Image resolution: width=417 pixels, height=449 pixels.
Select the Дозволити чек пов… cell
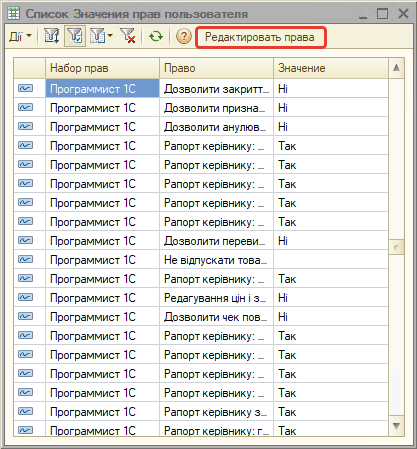pyautogui.click(x=216, y=317)
